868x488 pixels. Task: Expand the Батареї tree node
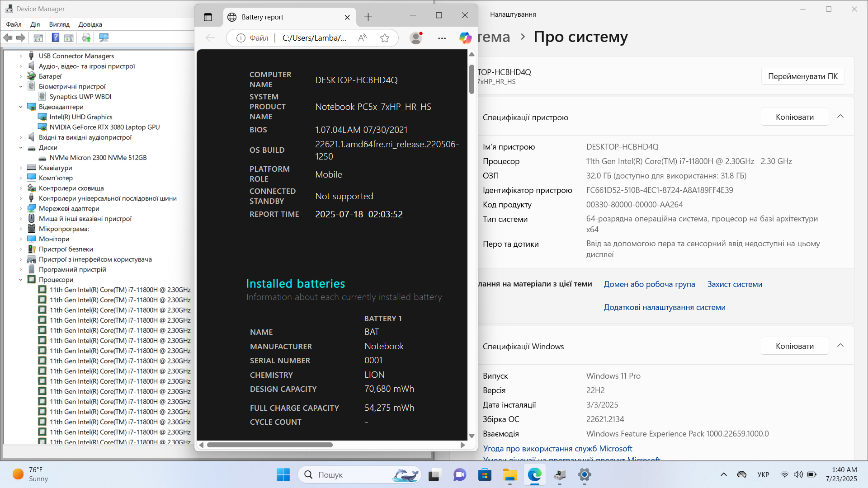21,76
